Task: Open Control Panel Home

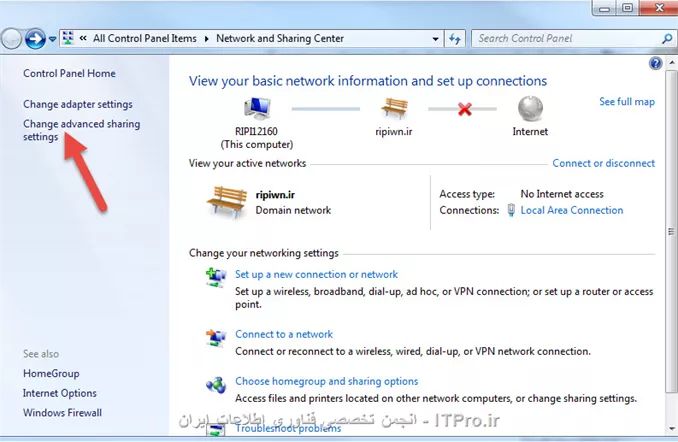Action: 69,74
